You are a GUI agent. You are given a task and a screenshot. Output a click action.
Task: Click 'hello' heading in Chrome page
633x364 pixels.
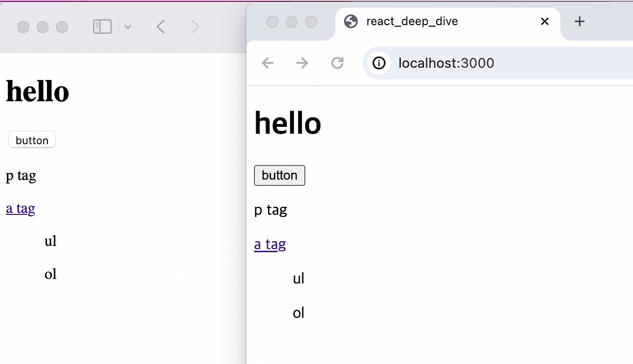point(287,122)
